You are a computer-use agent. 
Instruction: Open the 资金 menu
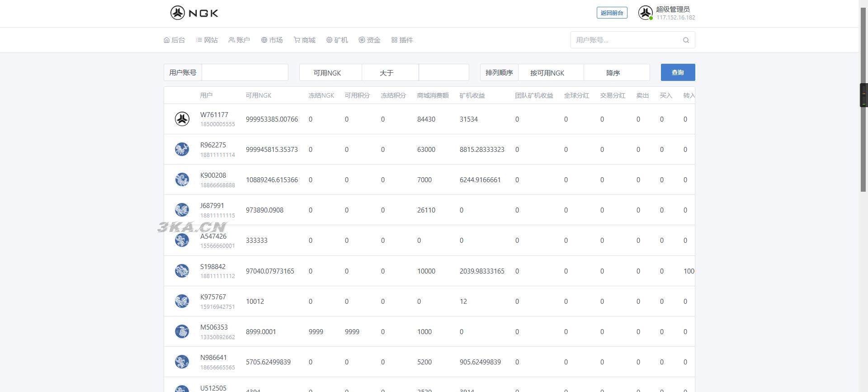(369, 40)
